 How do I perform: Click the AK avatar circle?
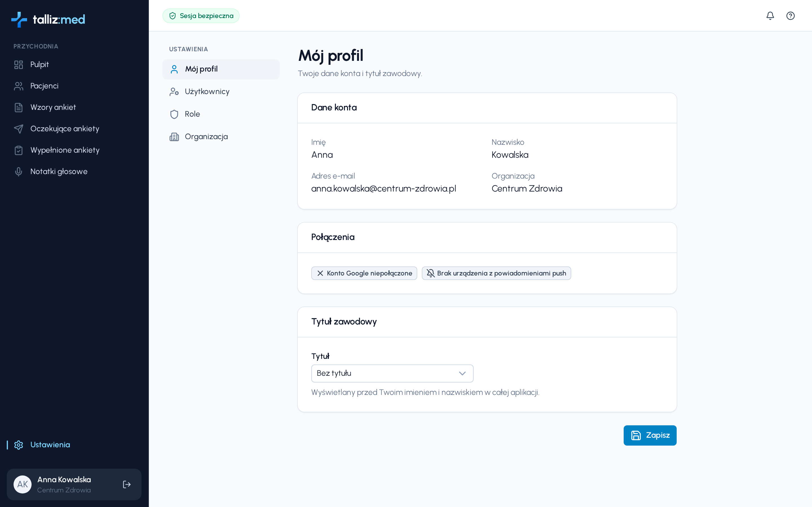point(23,484)
